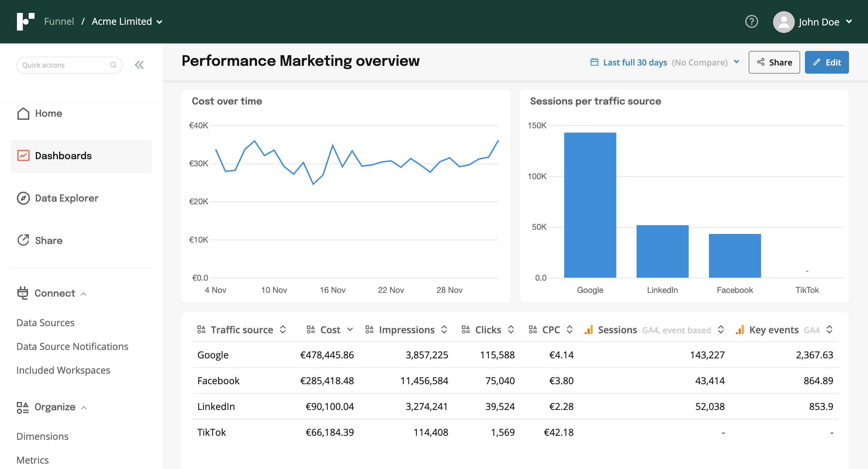The width and height of the screenshot is (868, 469).
Task: Open Metrics under Organize
Action: [x=33, y=460]
